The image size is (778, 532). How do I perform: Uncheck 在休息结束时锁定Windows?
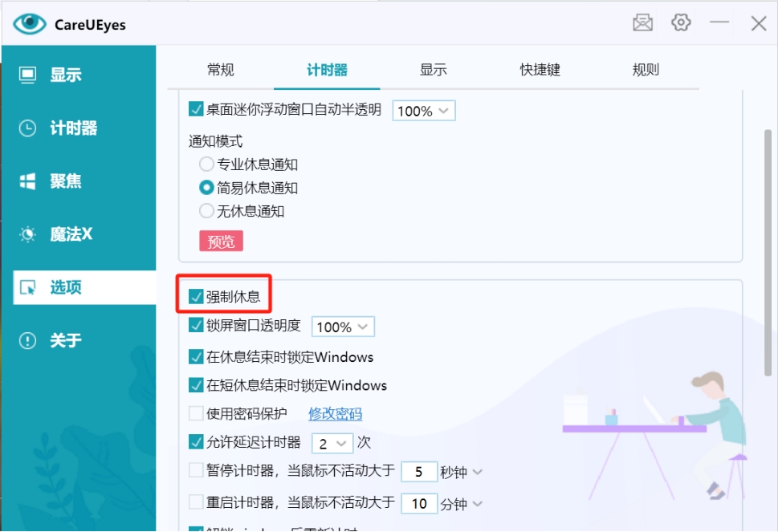pos(194,356)
